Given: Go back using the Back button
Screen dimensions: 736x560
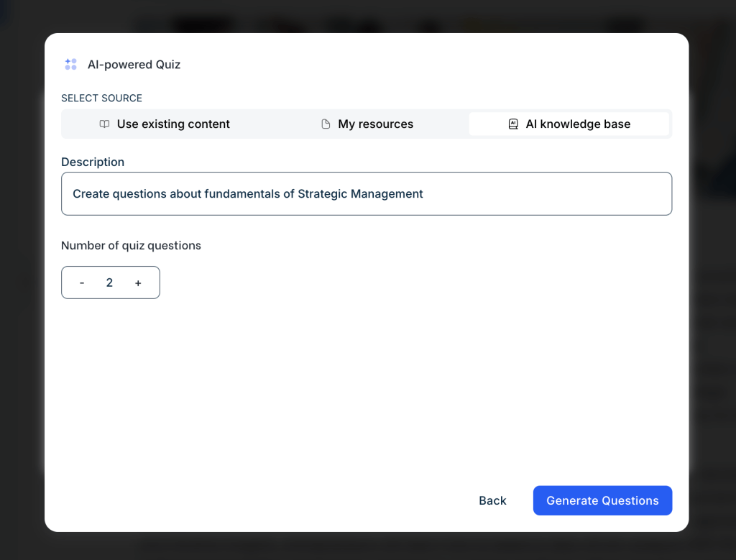Looking at the screenshot, I should click(x=492, y=501).
